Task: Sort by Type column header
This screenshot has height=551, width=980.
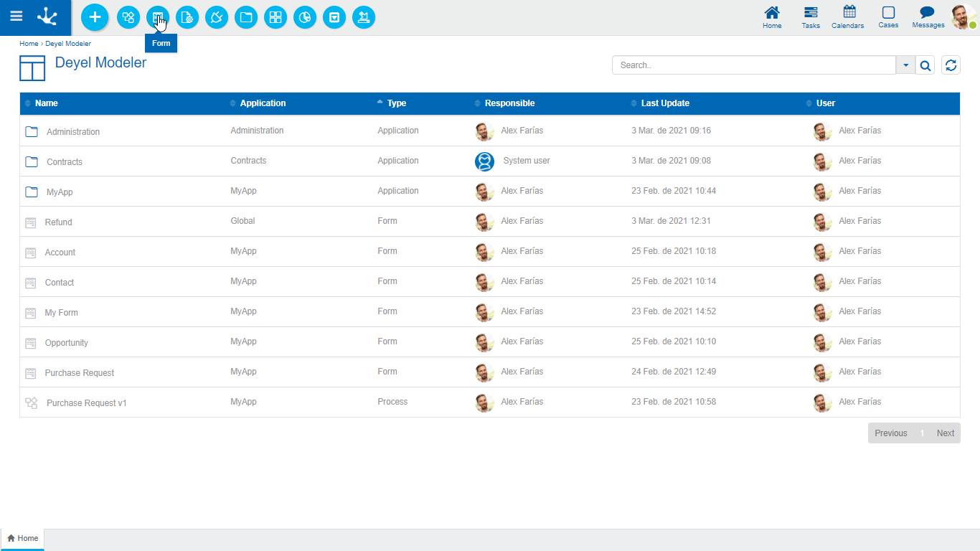Action: (x=397, y=103)
